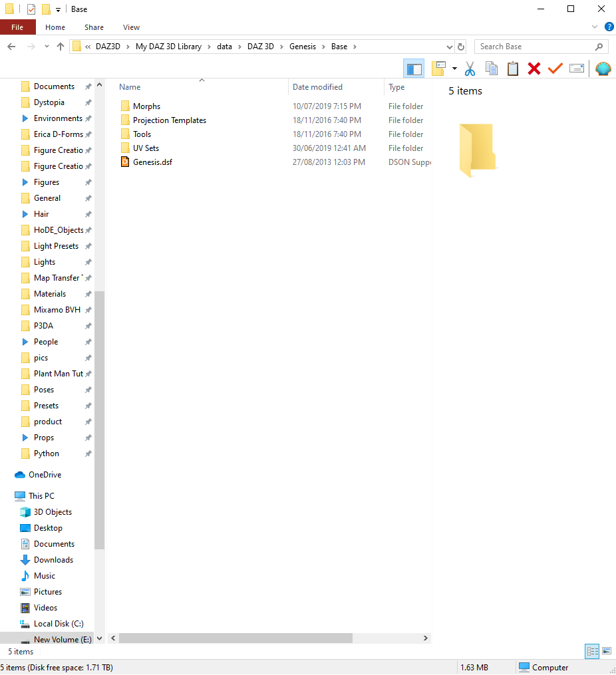Click the search magnifier icon
616x675 pixels.
point(599,47)
